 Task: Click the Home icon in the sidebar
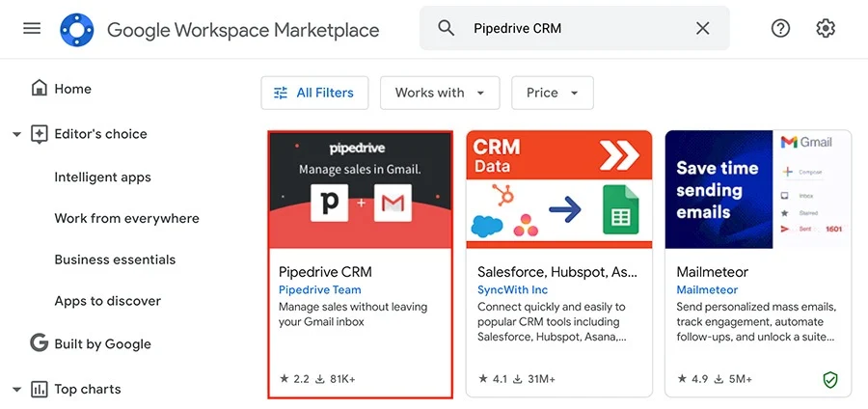tap(39, 88)
